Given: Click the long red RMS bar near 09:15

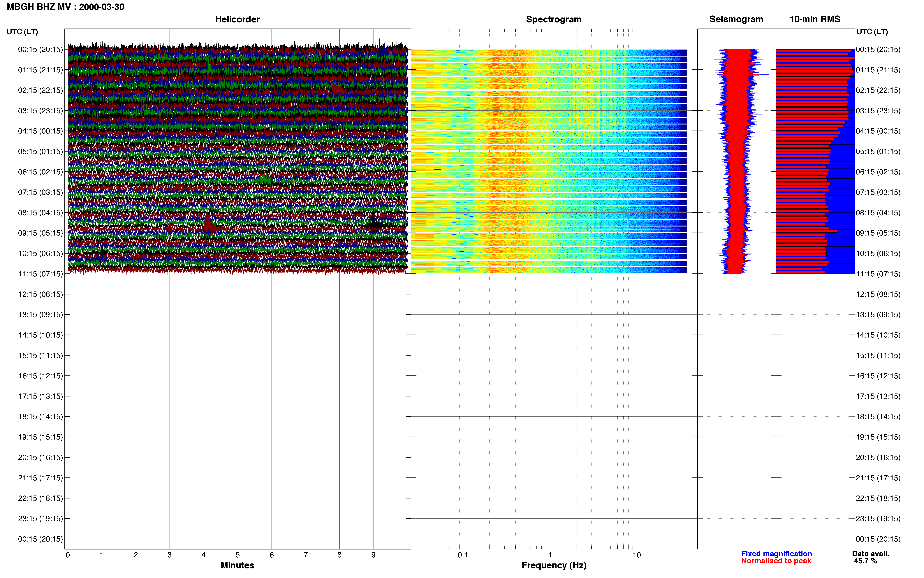Looking at the screenshot, I should coord(806,231).
